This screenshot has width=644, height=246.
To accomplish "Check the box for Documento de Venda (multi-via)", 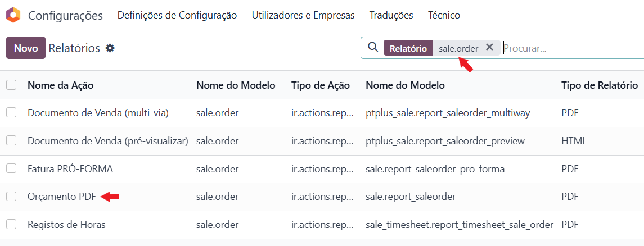I will click(11, 113).
